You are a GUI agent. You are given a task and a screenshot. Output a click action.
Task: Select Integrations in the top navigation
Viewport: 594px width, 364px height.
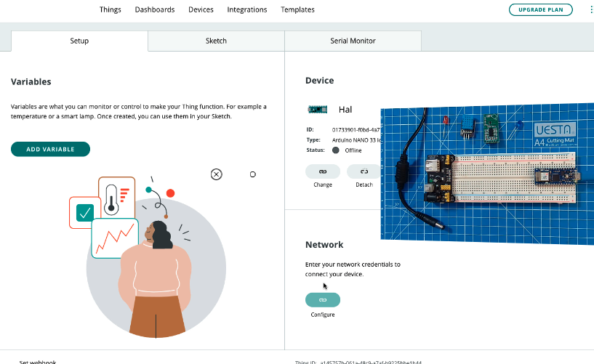point(247,9)
